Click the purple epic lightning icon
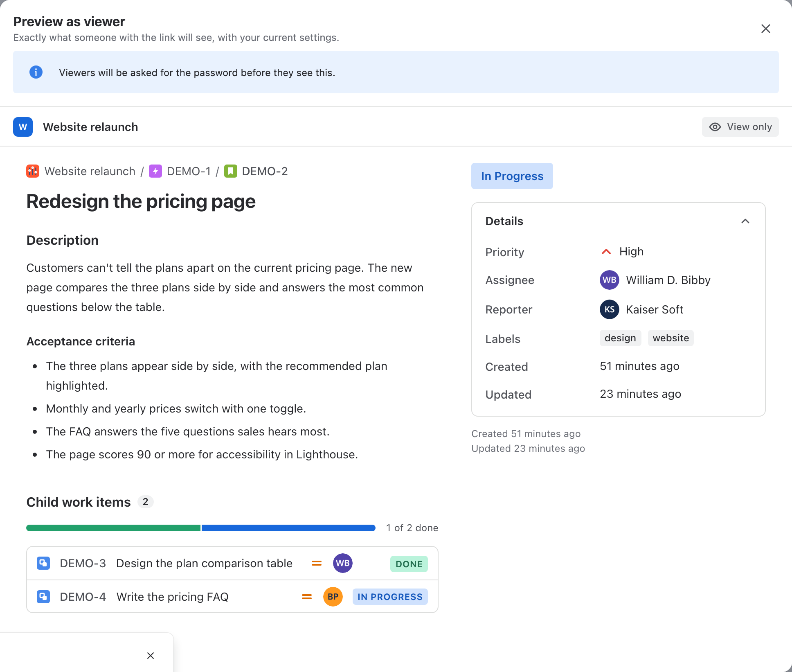The width and height of the screenshot is (792, 672). click(x=155, y=171)
